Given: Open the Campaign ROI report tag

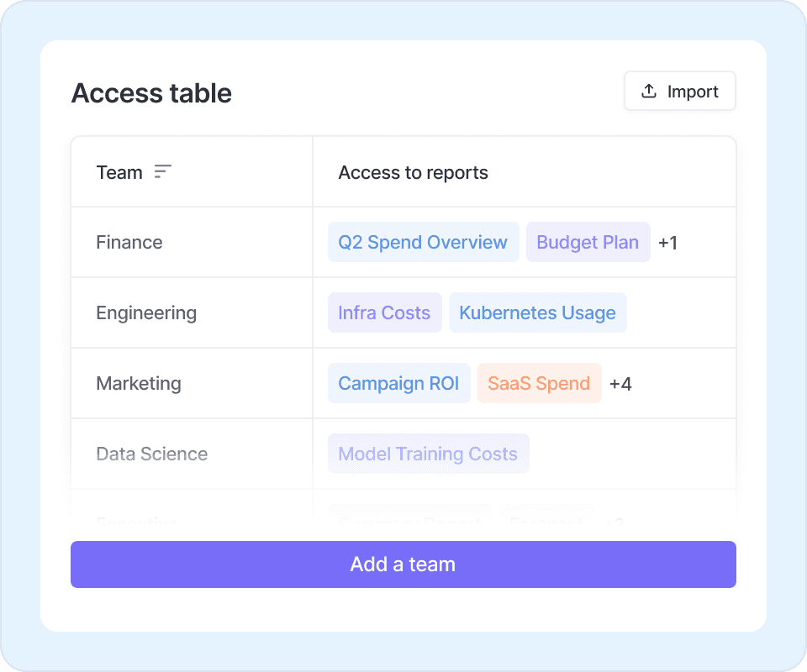Looking at the screenshot, I should (x=398, y=384).
